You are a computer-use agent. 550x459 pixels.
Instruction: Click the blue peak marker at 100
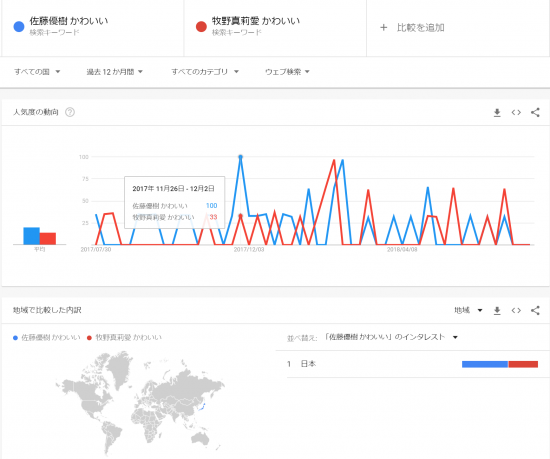(x=240, y=157)
